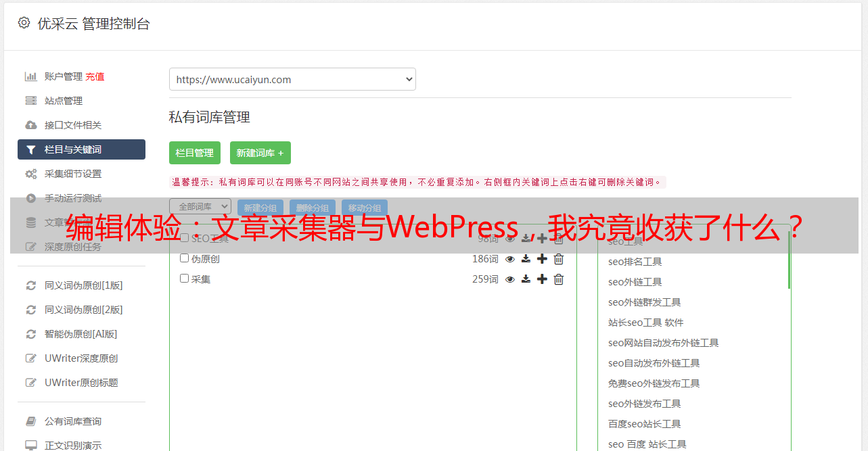
Task: Open the https://www.ucaiyun.com site dropdown
Action: (x=292, y=79)
